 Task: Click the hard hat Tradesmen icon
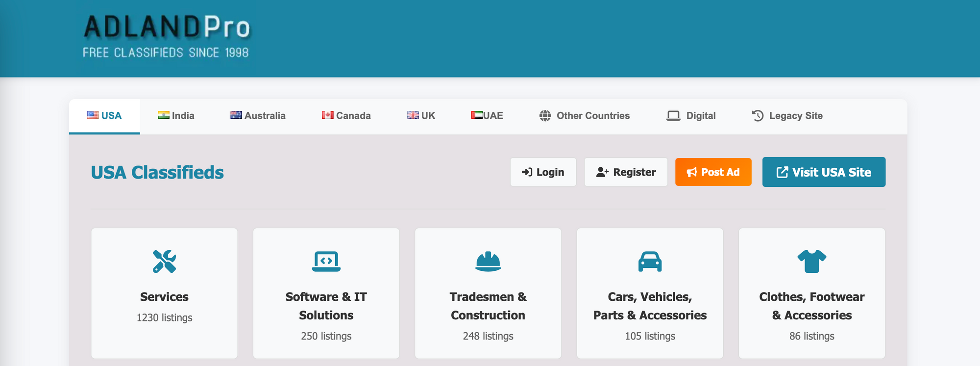coord(488,261)
